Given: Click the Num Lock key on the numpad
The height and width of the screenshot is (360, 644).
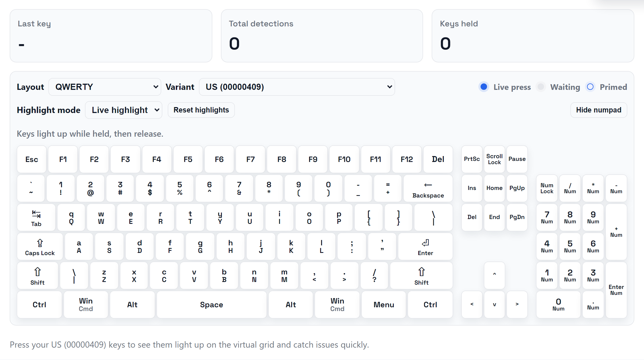Looking at the screenshot, I should [x=546, y=188].
